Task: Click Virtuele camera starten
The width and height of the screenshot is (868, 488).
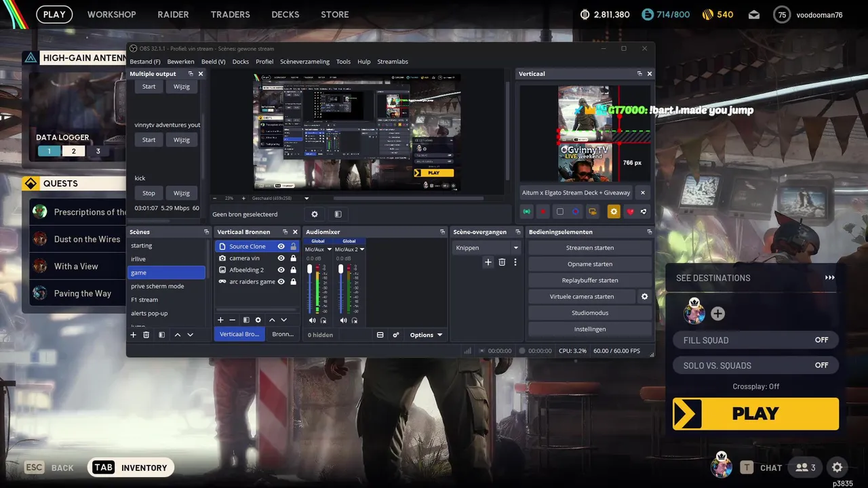Action: point(582,296)
